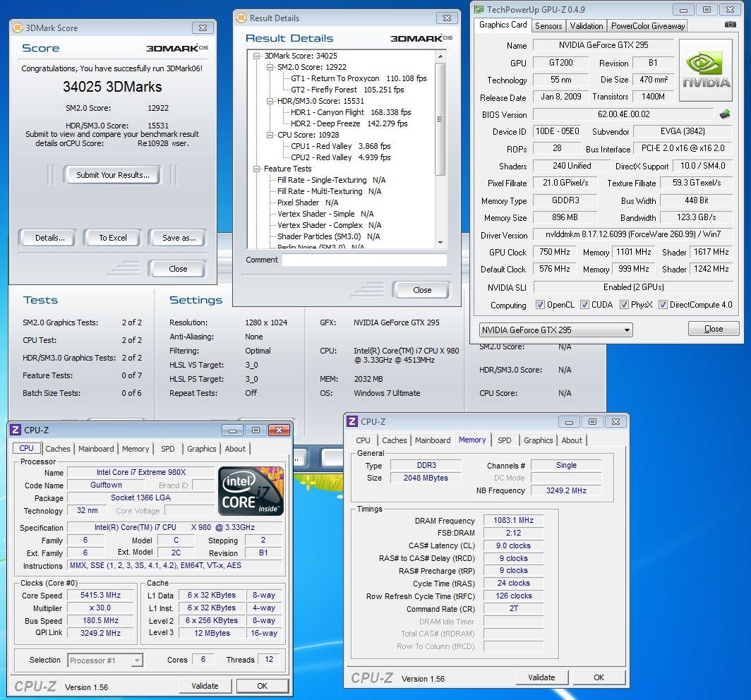Open the Processor #1 selection dropdown
This screenshot has height=700, width=751.
pos(105,660)
